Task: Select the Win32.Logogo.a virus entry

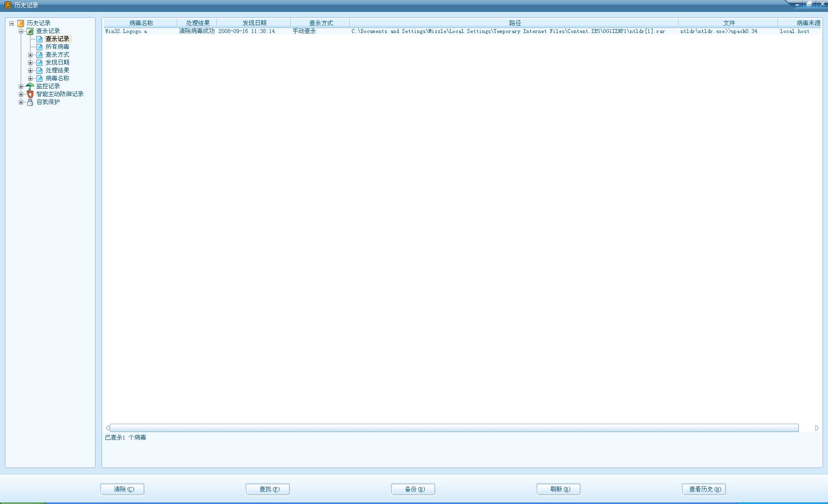Action: click(x=126, y=31)
